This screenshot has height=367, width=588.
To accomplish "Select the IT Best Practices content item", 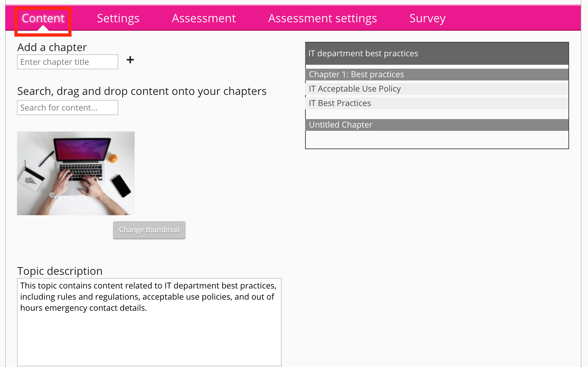I will [437, 103].
